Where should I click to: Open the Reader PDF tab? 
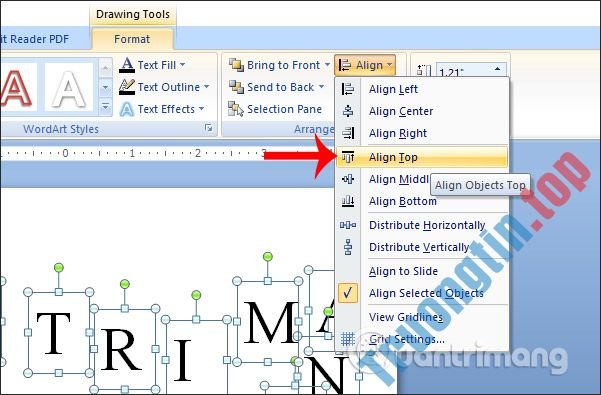[x=34, y=39]
